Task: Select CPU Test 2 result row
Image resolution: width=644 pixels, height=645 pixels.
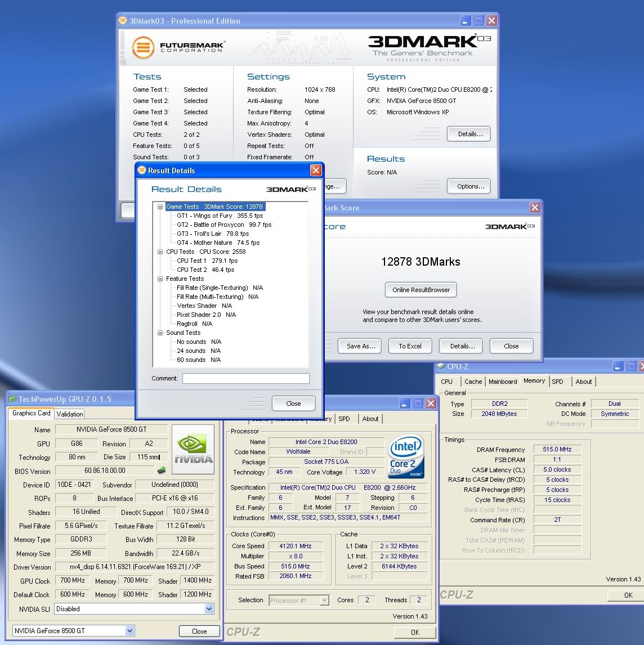Action: coord(205,270)
